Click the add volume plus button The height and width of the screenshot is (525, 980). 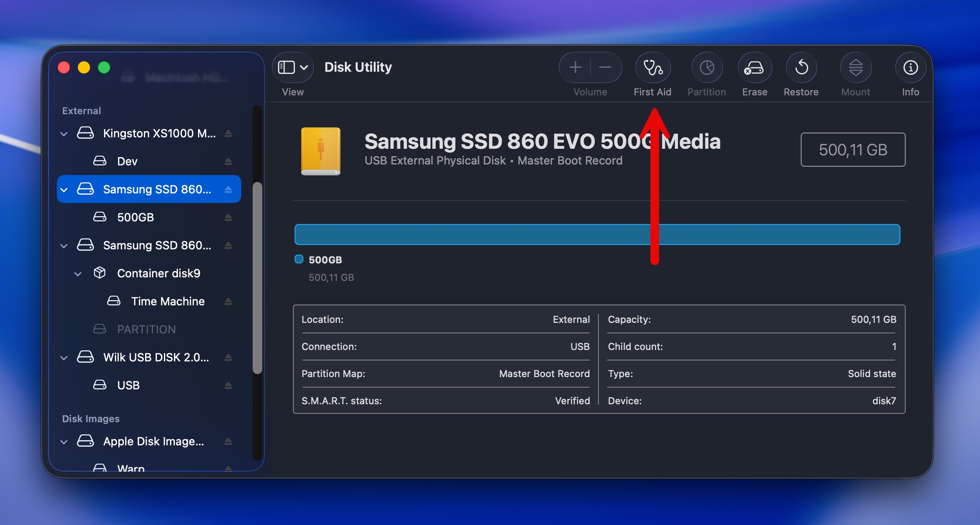pos(575,67)
